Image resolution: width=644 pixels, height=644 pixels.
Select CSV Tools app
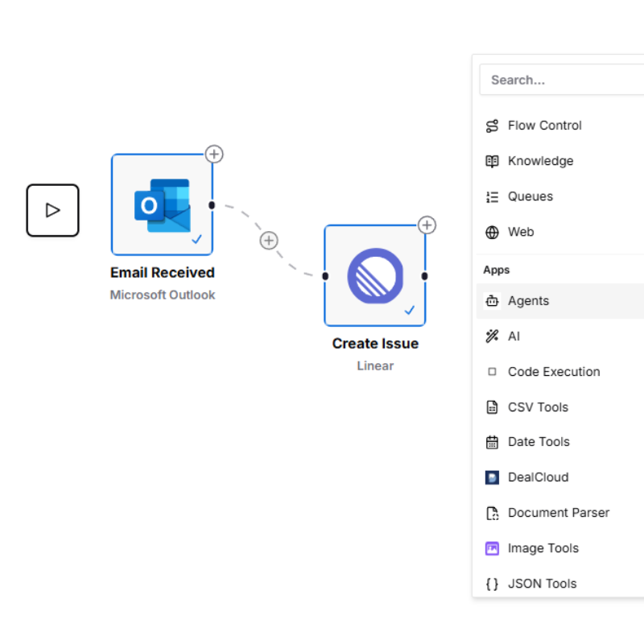coord(560,407)
